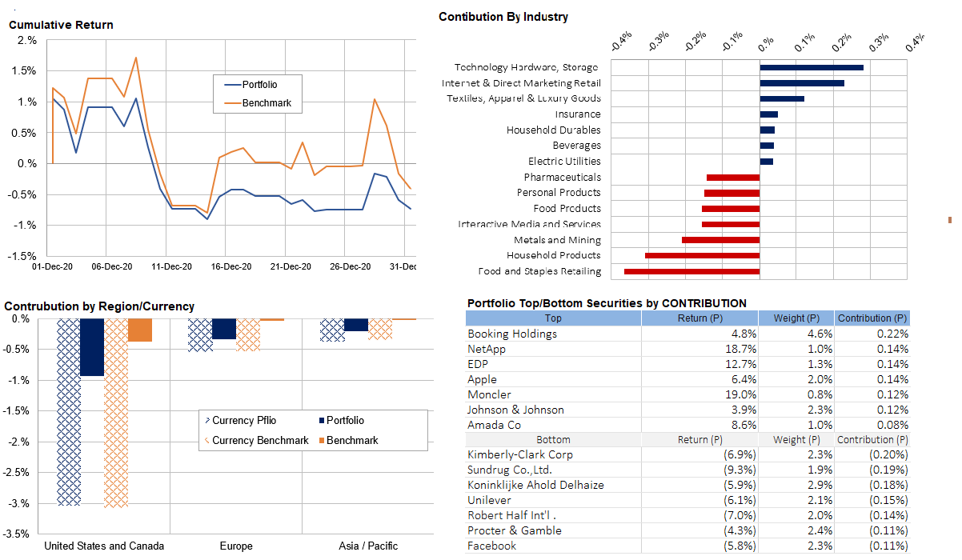This screenshot has width=962, height=560.
Task: Select the Currency Benchmark legend entry
Action: pyautogui.click(x=257, y=440)
